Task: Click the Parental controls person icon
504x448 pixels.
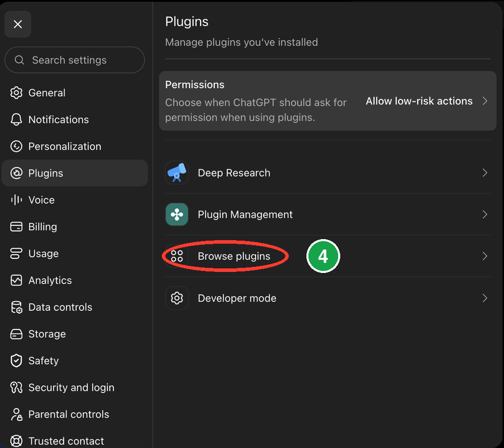Action: [x=17, y=414]
